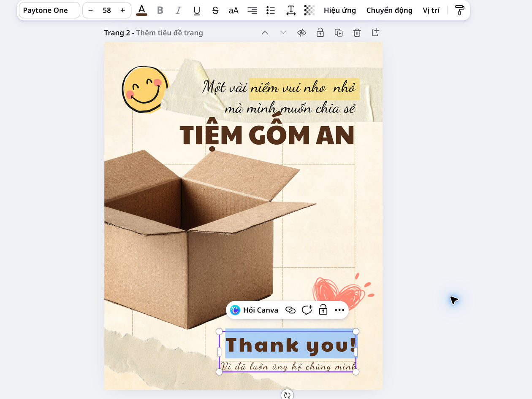Screen dimensions: 532x399
Task: Add a new page after page 2
Action: 375,32
